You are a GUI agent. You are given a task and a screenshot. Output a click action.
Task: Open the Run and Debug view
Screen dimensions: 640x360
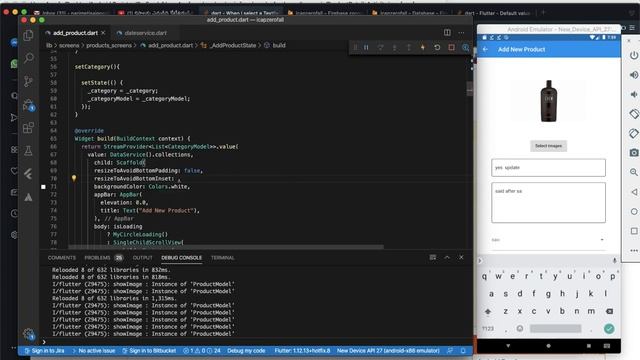click(28, 105)
